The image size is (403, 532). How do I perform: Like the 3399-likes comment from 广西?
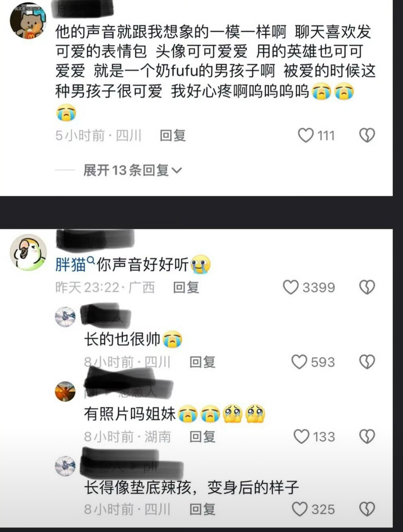[x=291, y=287]
